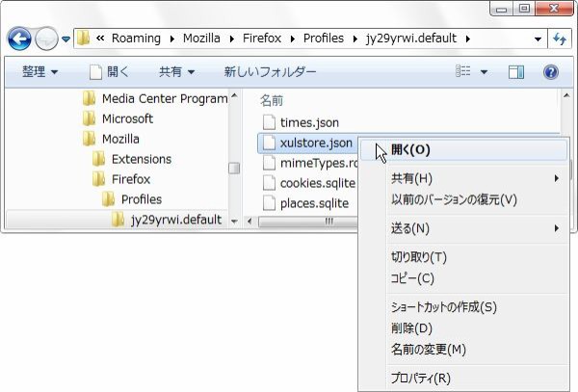Click the tree pane scroll up arrow
578x392 pixels.
[x=234, y=96]
